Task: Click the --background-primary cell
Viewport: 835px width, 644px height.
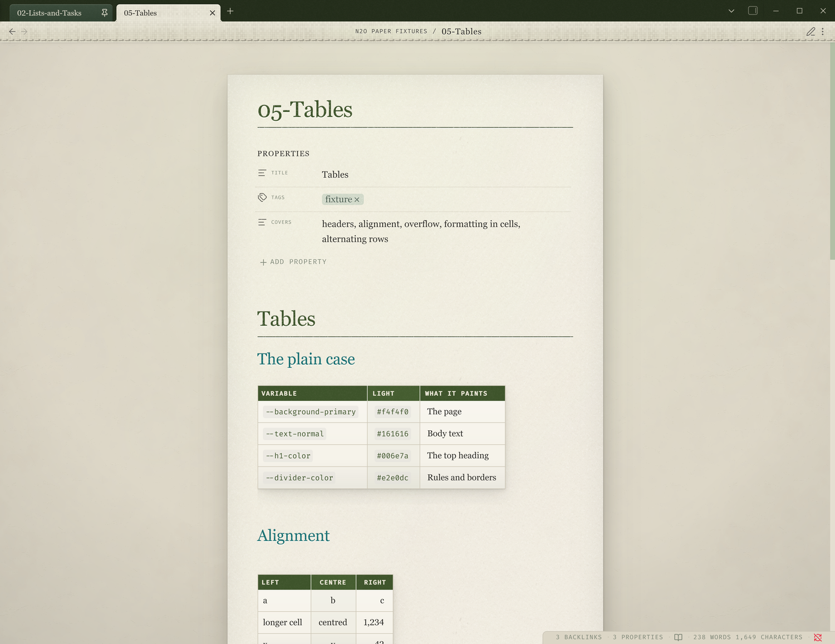Action: pyautogui.click(x=312, y=412)
